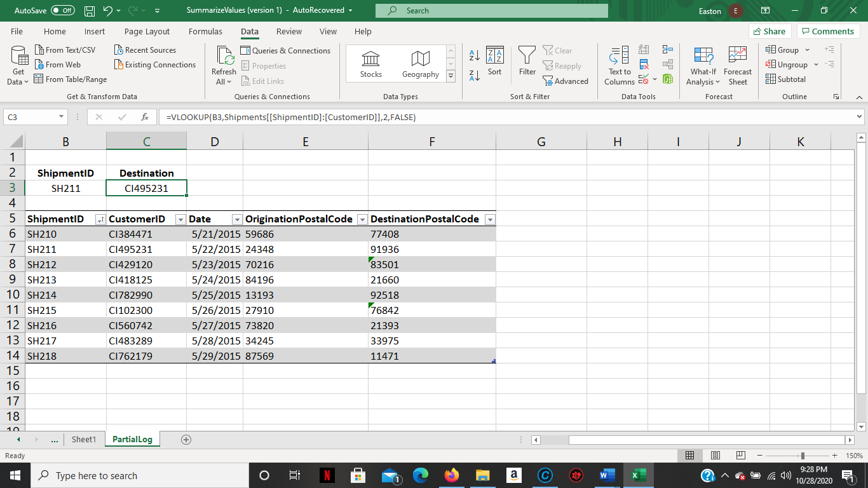This screenshot has width=868, height=488.
Task: Enable the Filter toggle
Action: pos(527,62)
